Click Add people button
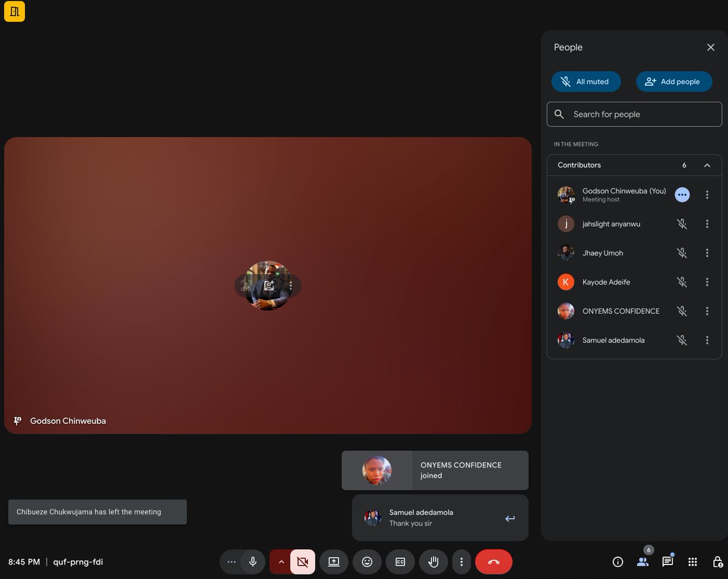This screenshot has height=579, width=728. point(673,81)
